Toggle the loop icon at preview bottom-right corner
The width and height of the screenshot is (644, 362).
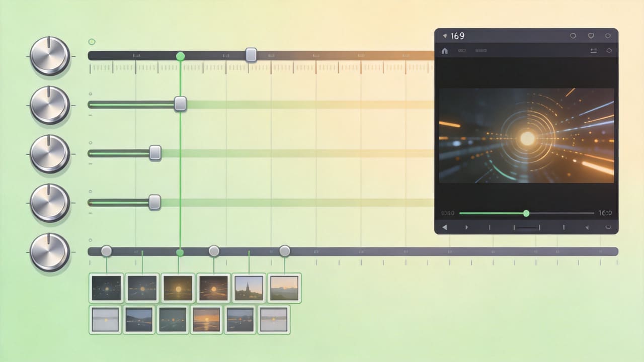point(608,227)
